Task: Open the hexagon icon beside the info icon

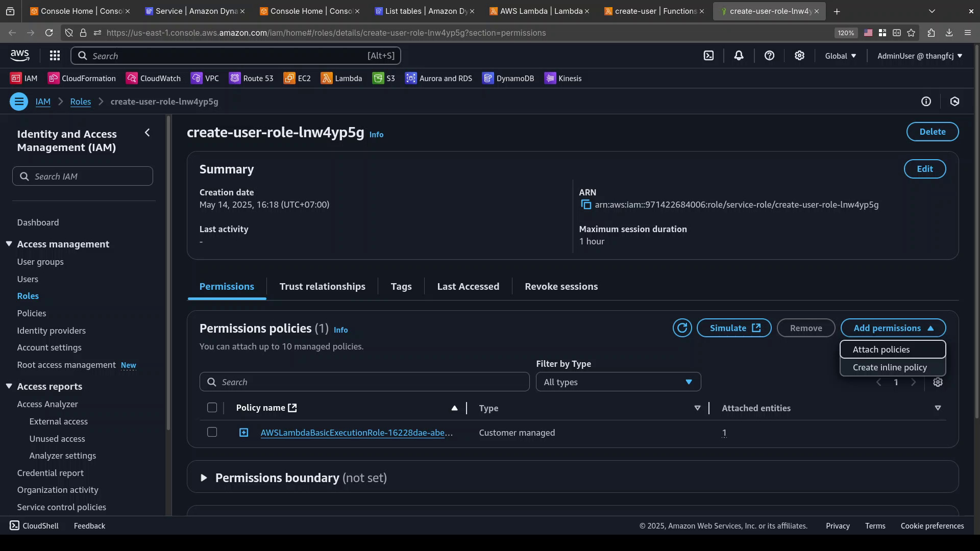Action: (954, 102)
